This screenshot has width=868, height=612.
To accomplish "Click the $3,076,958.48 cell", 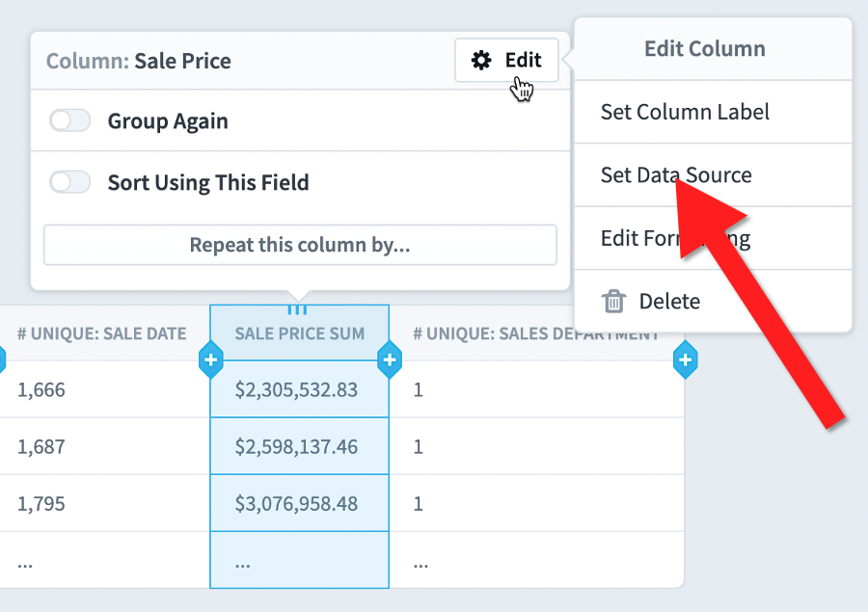I will click(296, 504).
